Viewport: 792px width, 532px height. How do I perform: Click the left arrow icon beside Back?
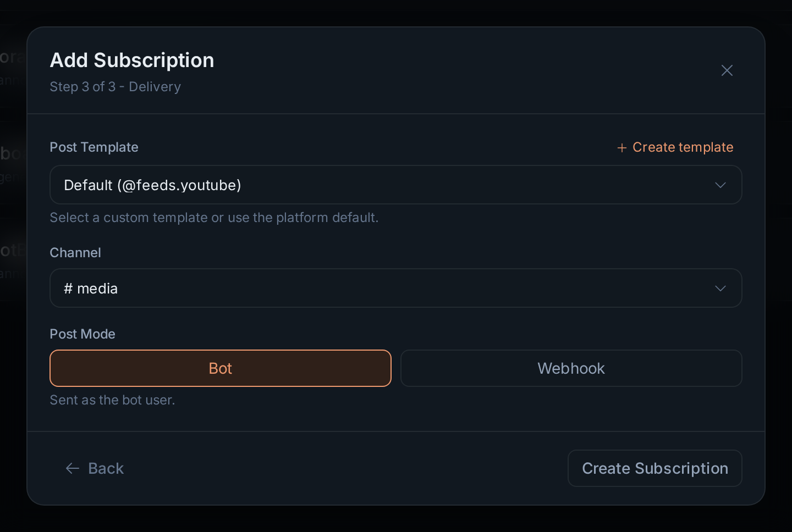(73, 468)
